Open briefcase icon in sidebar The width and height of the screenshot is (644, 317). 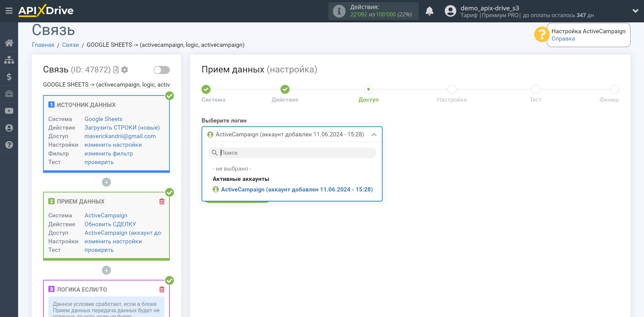click(9, 94)
